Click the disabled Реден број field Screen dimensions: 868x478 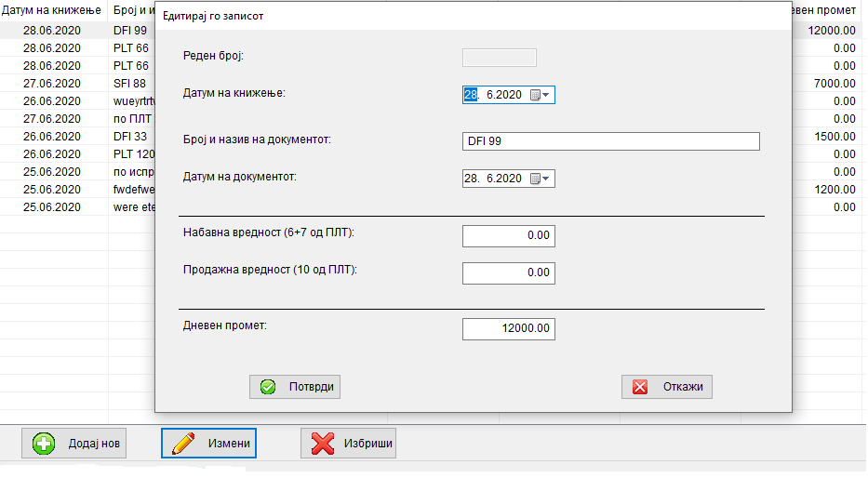499,58
